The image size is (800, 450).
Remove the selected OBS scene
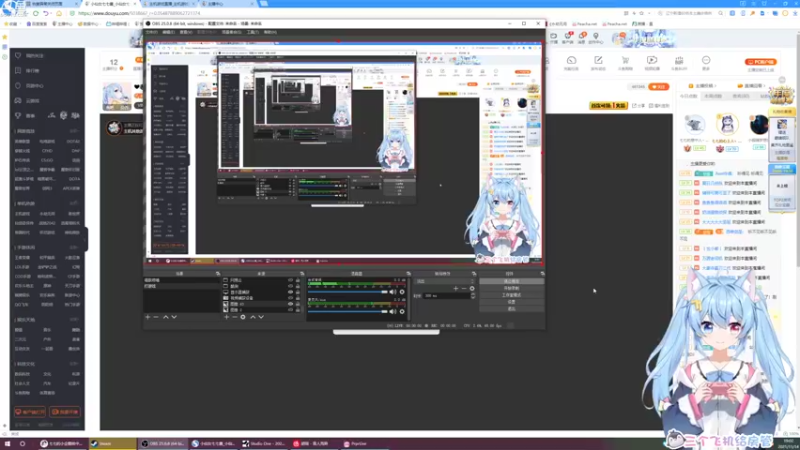(156, 317)
